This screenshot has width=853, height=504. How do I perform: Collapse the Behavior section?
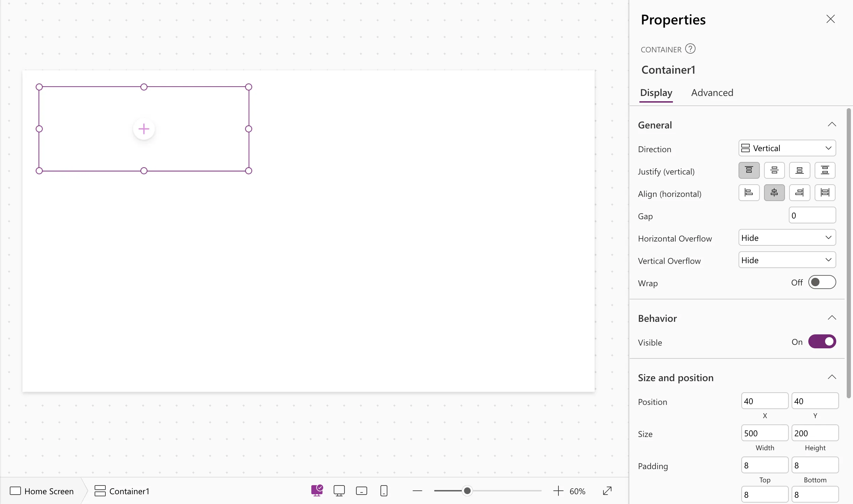coord(832,318)
